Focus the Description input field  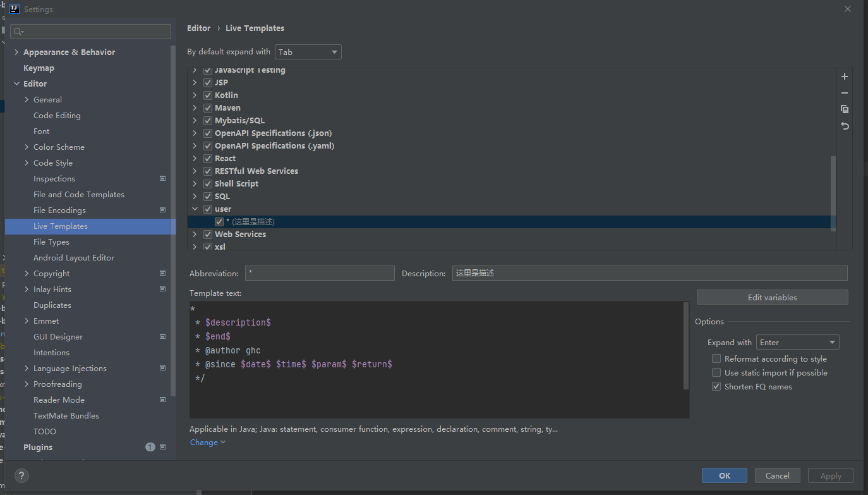point(649,273)
